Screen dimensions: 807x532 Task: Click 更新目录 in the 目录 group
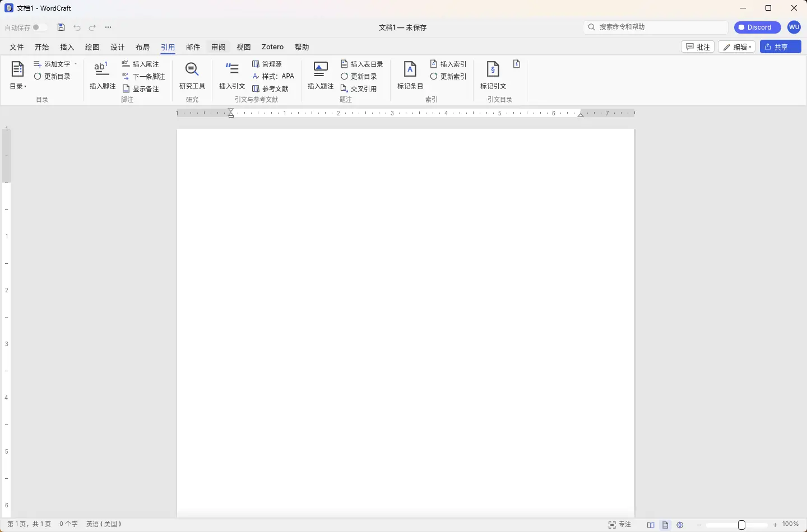[x=52, y=77]
